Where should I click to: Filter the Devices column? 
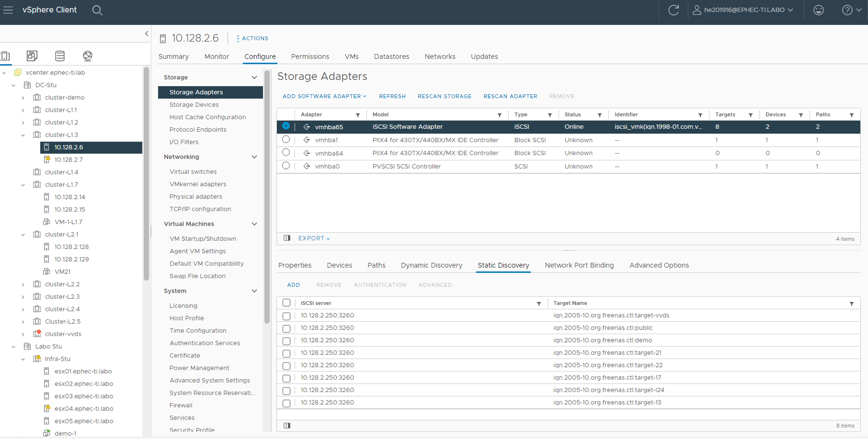point(801,115)
